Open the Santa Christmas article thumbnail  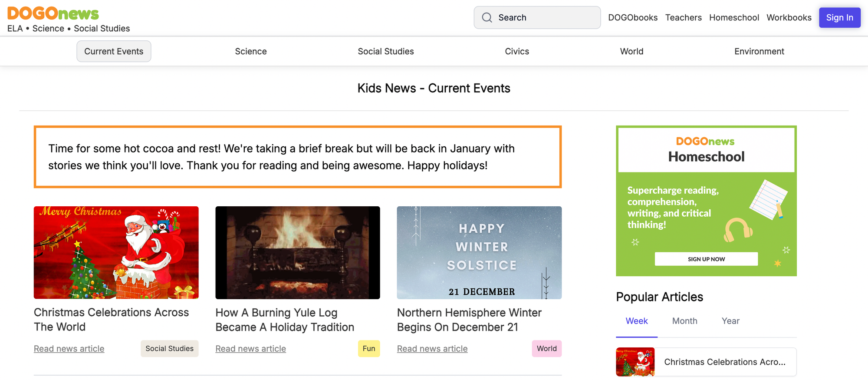(116, 252)
